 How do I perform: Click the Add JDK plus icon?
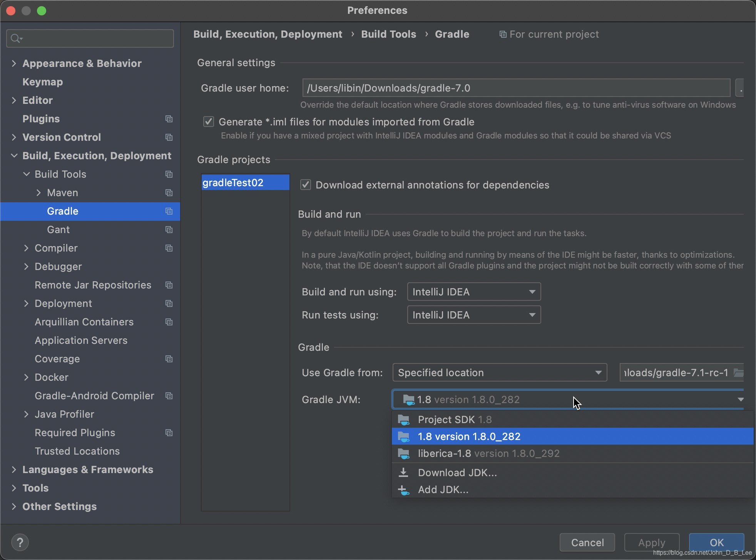pos(403,490)
